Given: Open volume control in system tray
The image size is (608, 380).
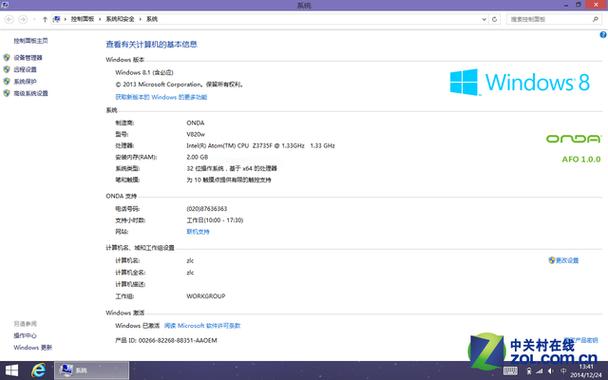Looking at the screenshot, I should [x=550, y=371].
